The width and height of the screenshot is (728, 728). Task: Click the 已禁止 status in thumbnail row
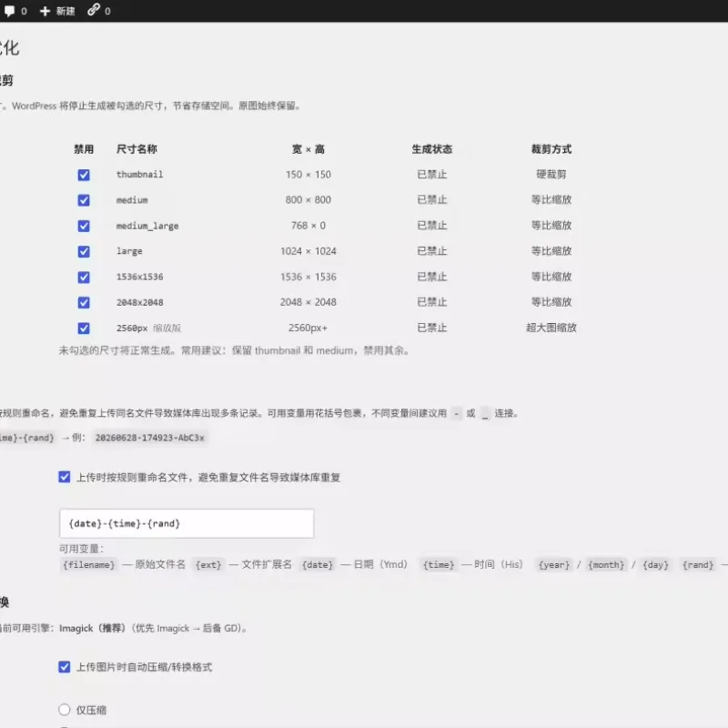(x=431, y=175)
